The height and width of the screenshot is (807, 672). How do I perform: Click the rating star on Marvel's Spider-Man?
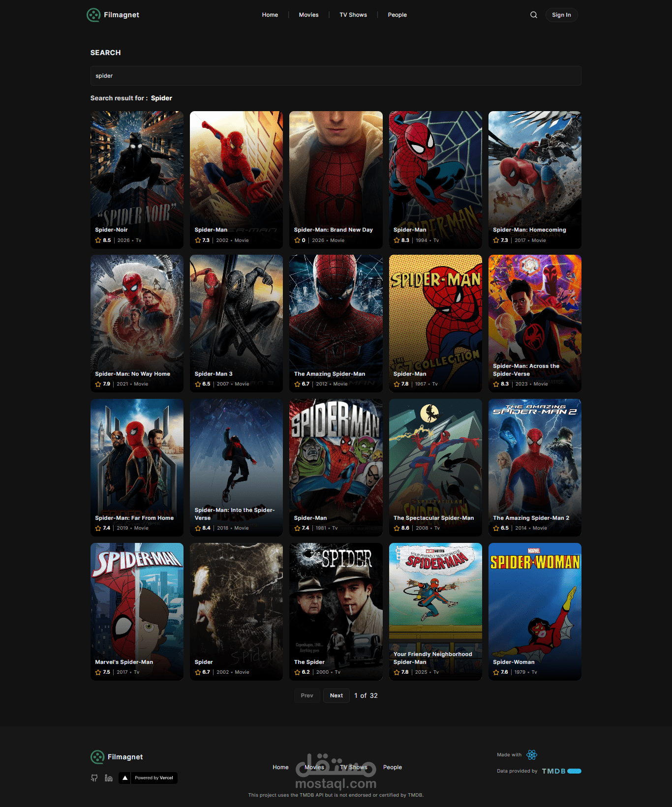(98, 672)
